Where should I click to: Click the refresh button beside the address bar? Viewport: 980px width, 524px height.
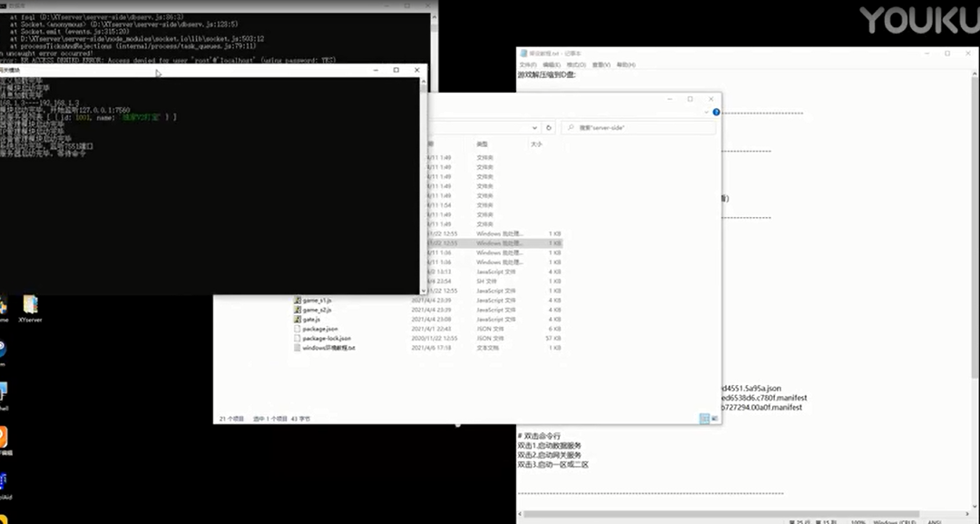(x=546, y=128)
